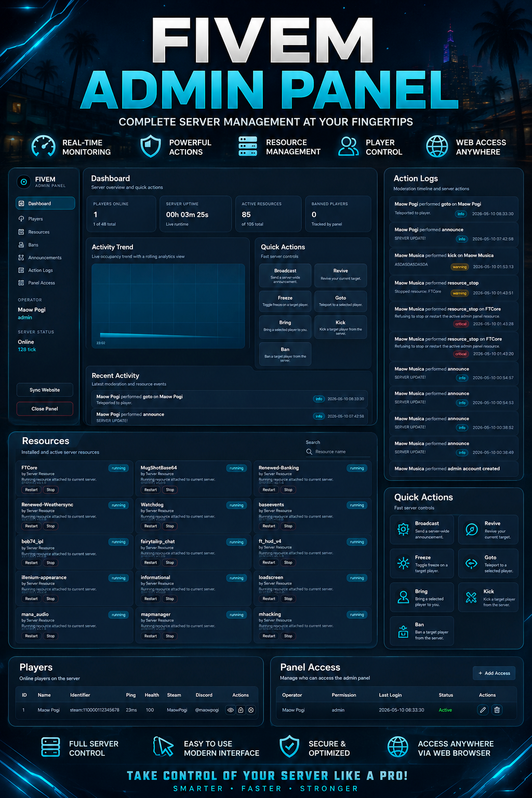Click Bring card with person icon
The width and height of the screenshot is (532, 798).
point(422,597)
